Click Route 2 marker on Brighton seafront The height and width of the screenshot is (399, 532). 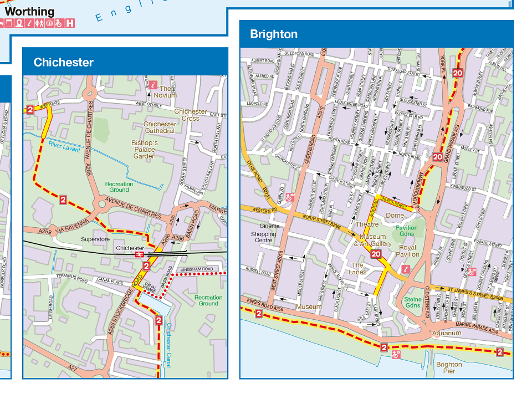click(x=384, y=347)
